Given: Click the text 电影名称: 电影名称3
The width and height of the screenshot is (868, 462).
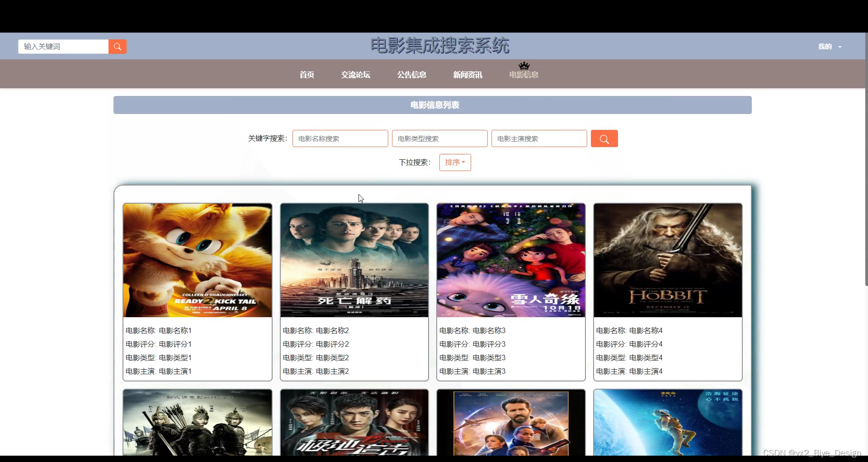Looking at the screenshot, I should 472,331.
